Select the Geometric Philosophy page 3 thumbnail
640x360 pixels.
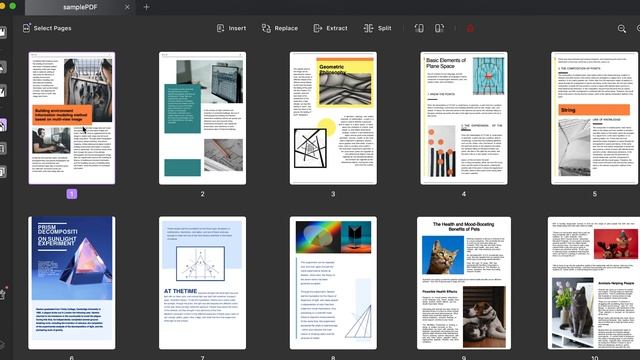333,118
